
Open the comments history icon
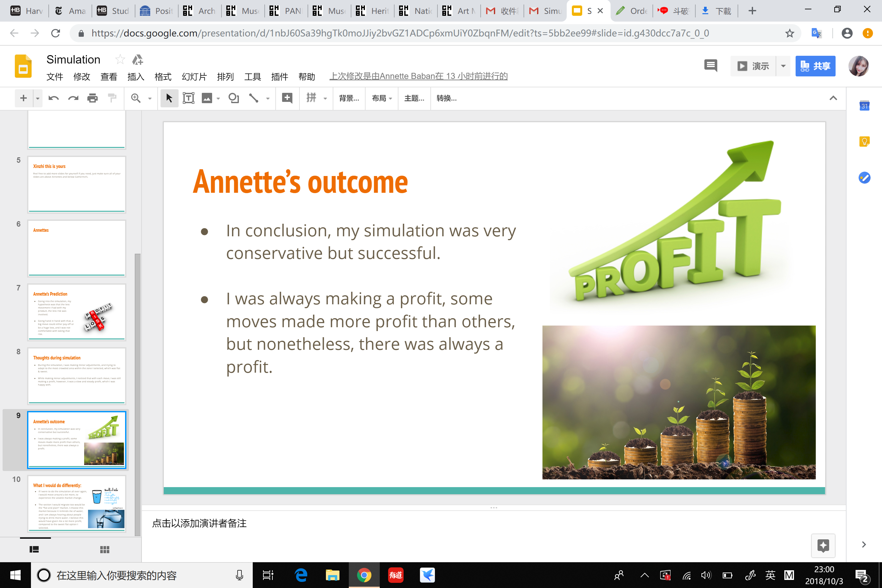coord(710,66)
